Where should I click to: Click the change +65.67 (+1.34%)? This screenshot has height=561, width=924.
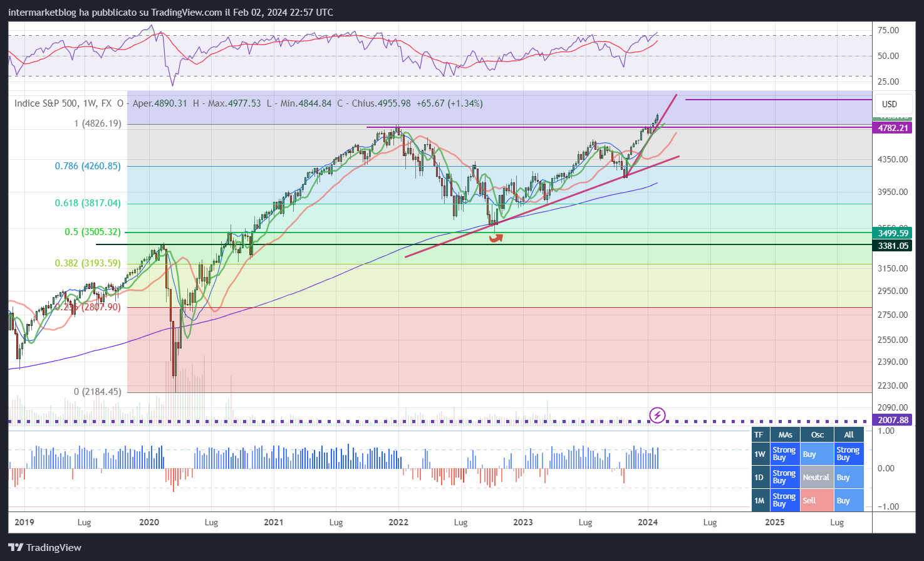point(449,103)
